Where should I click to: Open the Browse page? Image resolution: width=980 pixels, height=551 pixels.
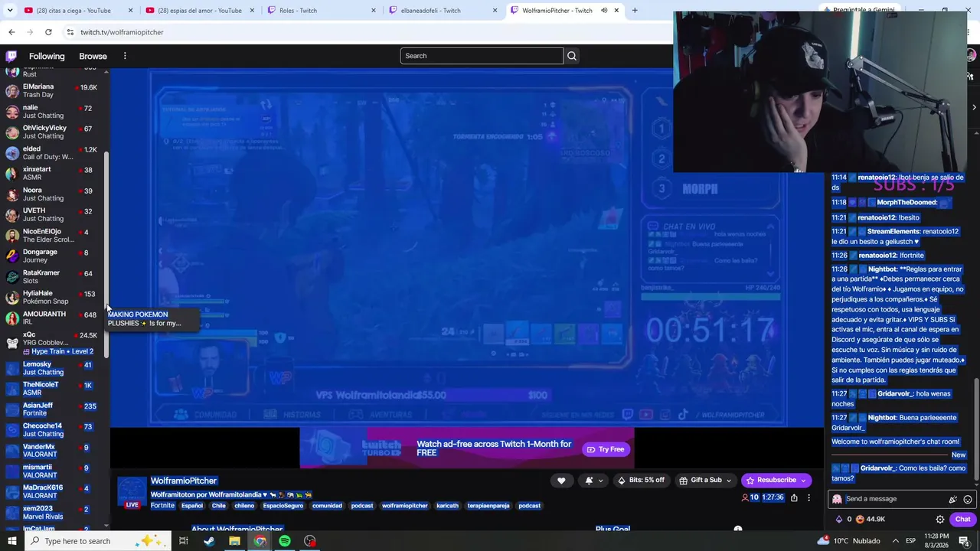point(93,56)
